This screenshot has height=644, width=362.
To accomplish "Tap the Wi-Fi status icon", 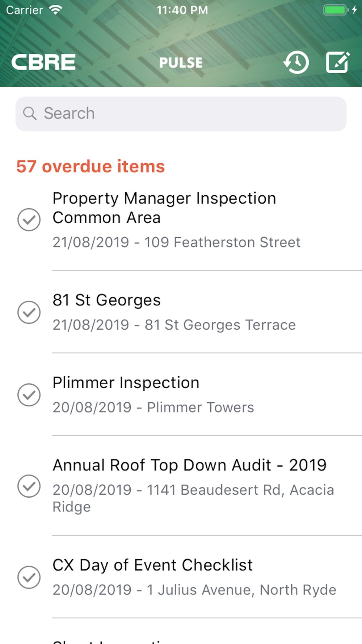I will (x=55, y=10).
